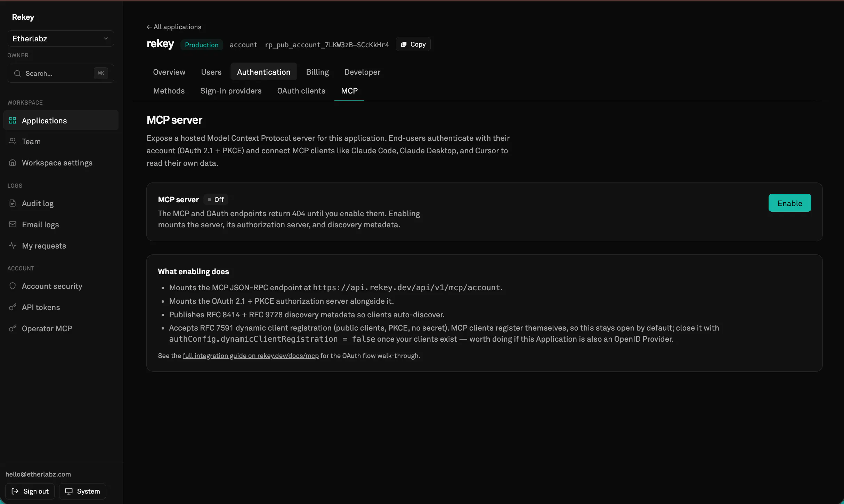
Task: Go to Team in the sidebar
Action: pos(61,141)
